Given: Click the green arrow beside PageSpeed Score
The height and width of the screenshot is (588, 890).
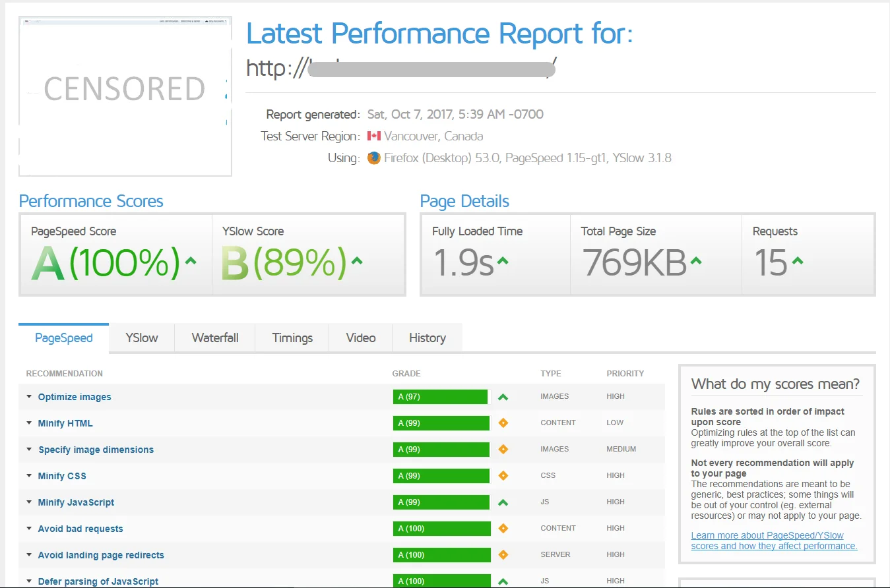Looking at the screenshot, I should pyautogui.click(x=191, y=261).
